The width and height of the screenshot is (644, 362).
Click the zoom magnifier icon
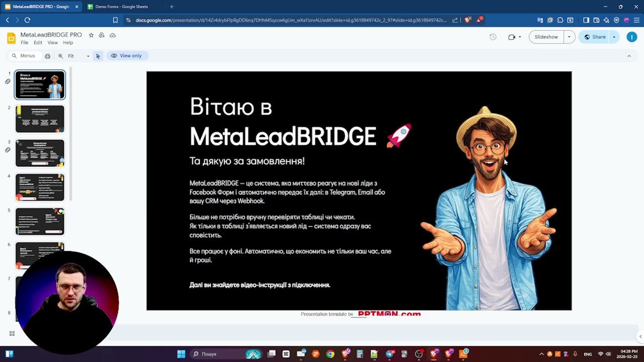60,56
